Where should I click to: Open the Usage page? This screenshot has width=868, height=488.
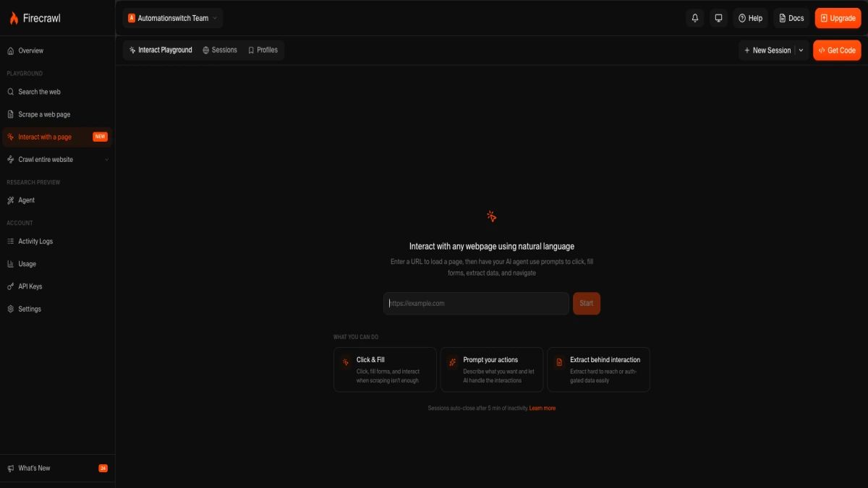(x=27, y=263)
